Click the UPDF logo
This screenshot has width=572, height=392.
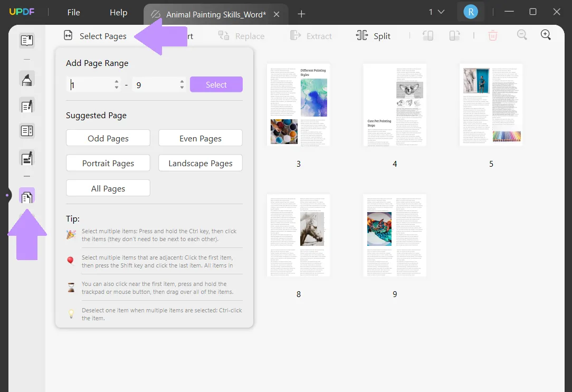[x=22, y=12]
